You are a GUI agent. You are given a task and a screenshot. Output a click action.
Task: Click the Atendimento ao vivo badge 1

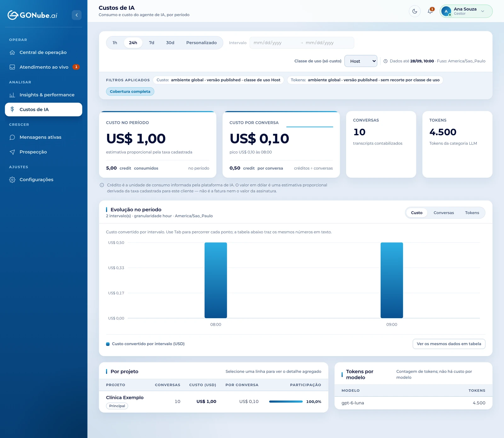(76, 67)
